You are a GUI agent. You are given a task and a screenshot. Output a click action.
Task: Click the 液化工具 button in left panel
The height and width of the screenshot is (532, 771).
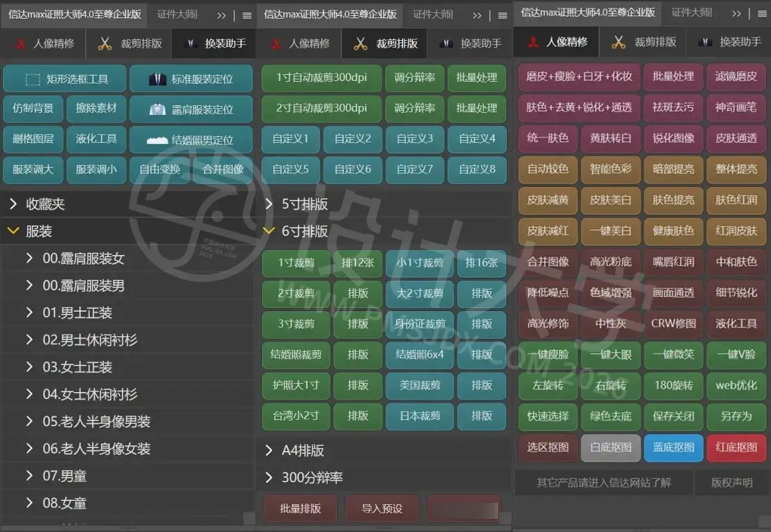[96, 139]
